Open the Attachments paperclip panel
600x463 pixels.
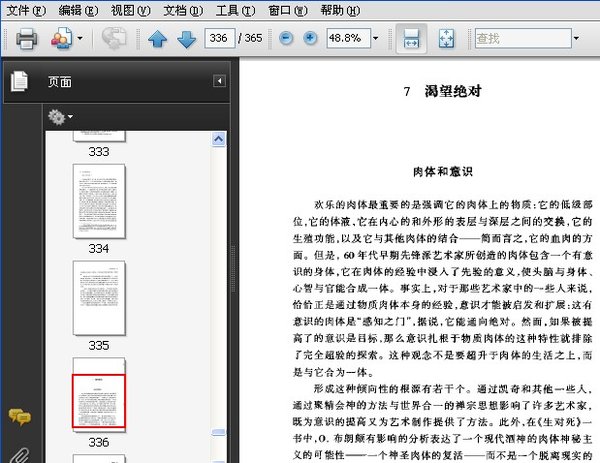coord(19,453)
